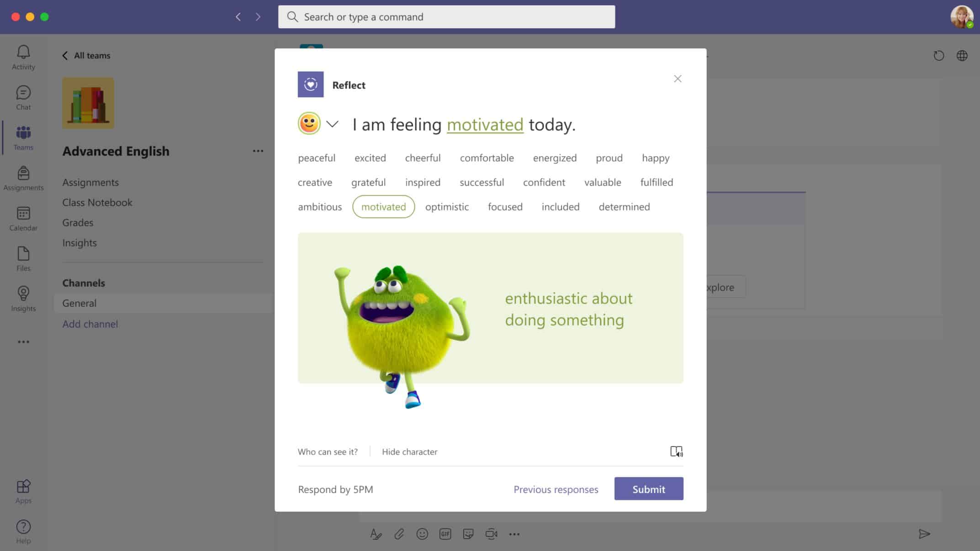
Task: Click the audio playback icon
Action: pos(677,451)
